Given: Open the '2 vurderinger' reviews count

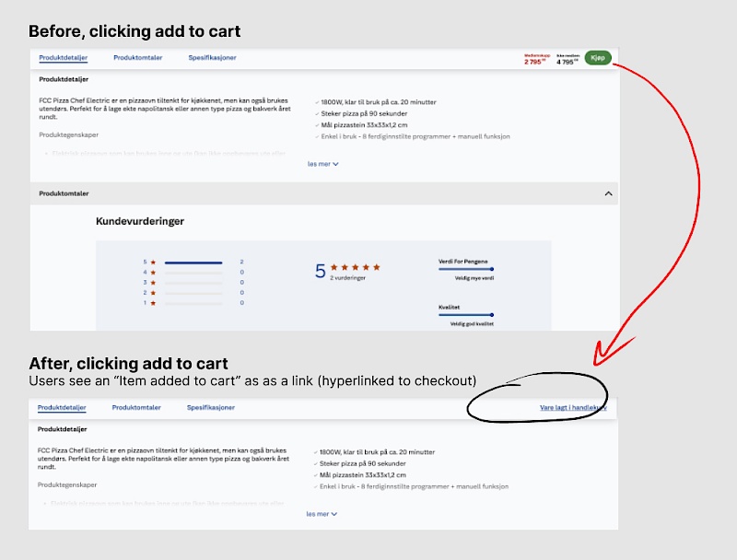Looking at the screenshot, I should click(347, 278).
